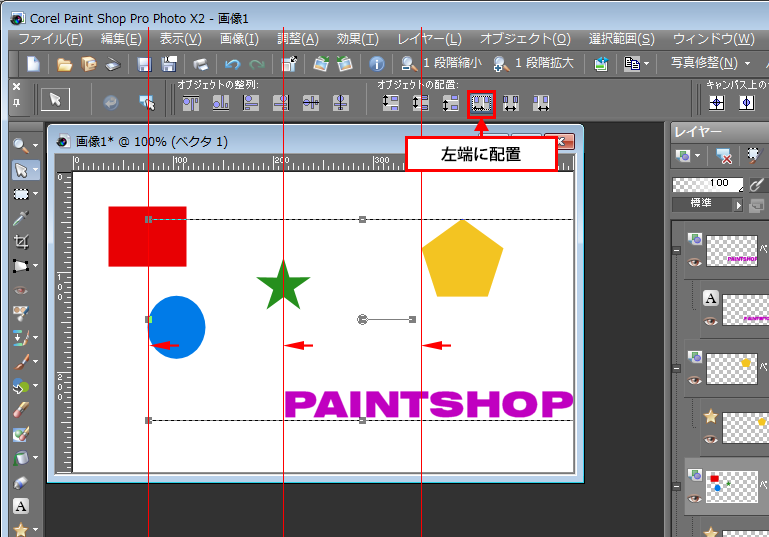Select the Preset Shape star tool
769x537 pixels.
point(21,529)
